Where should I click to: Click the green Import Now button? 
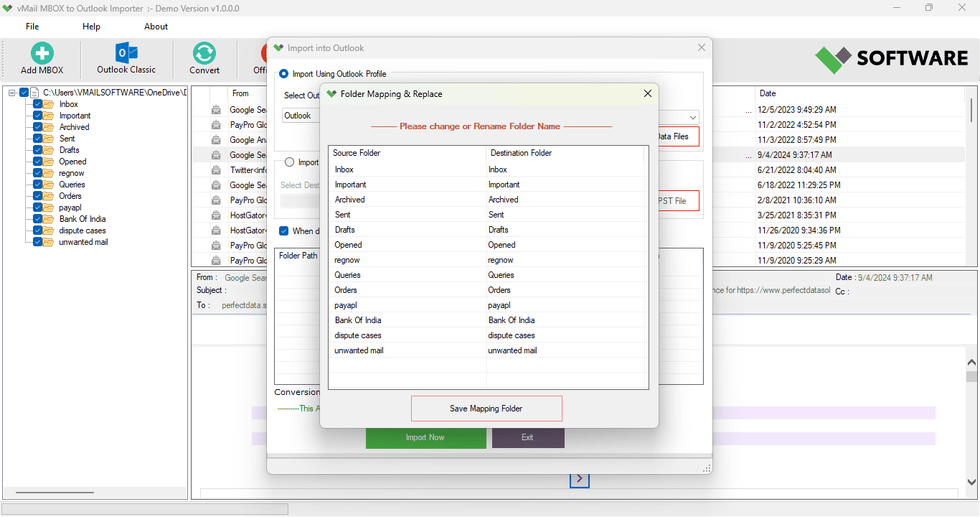click(x=425, y=437)
